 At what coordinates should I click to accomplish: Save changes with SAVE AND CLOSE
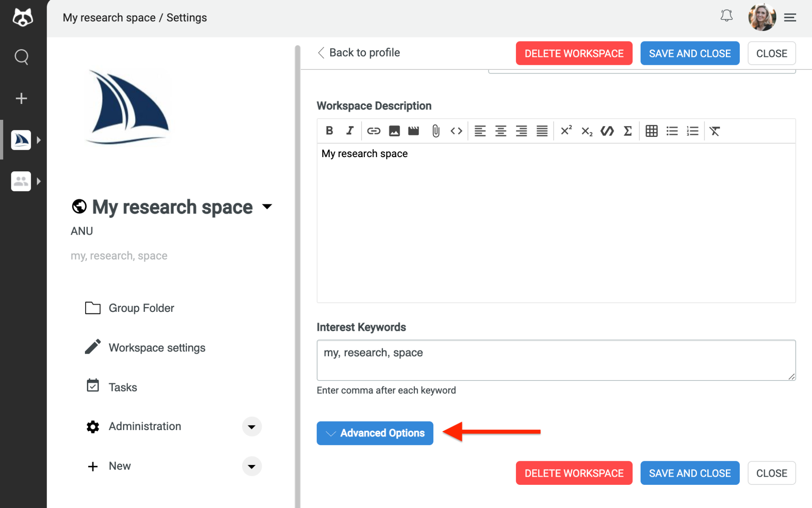point(689,53)
